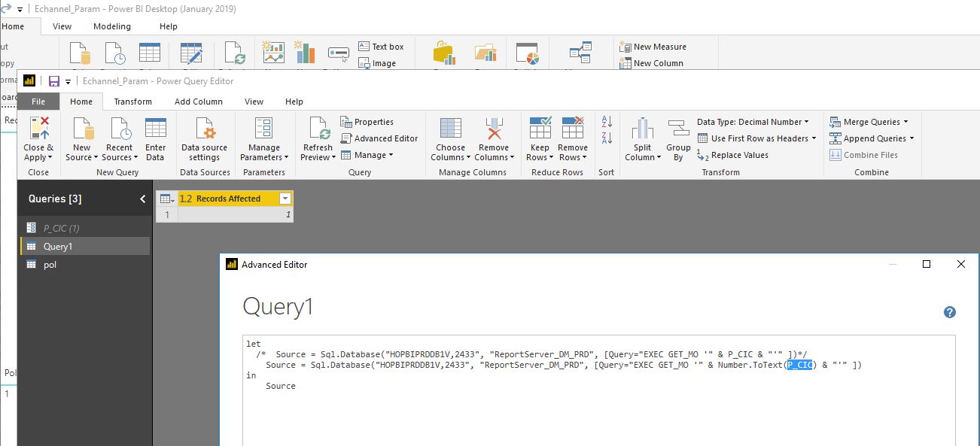This screenshot has width=980, height=446.
Task: Open query Properties
Action: point(367,122)
